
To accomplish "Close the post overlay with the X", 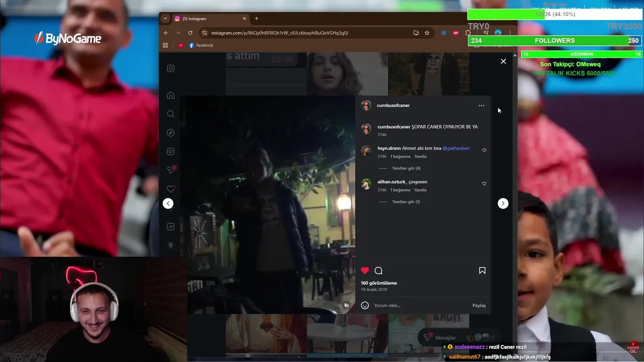I will pyautogui.click(x=503, y=61).
